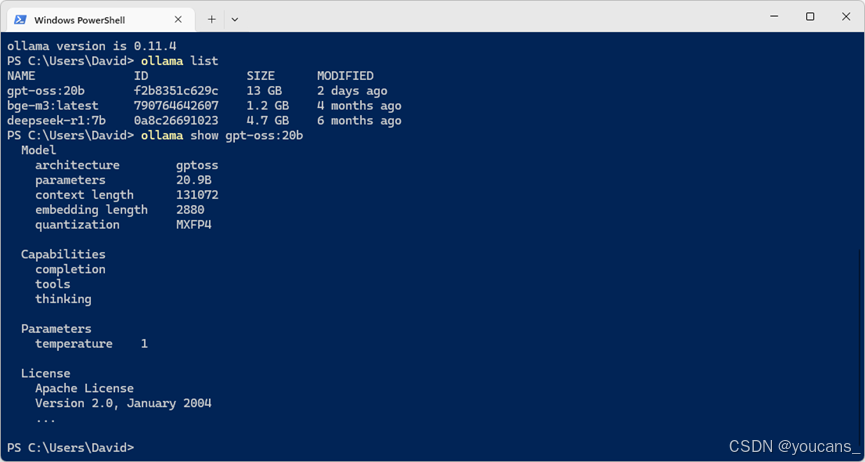This screenshot has height=462, width=865.
Task: Click the '2 days ago' modified value
Action: click(352, 91)
